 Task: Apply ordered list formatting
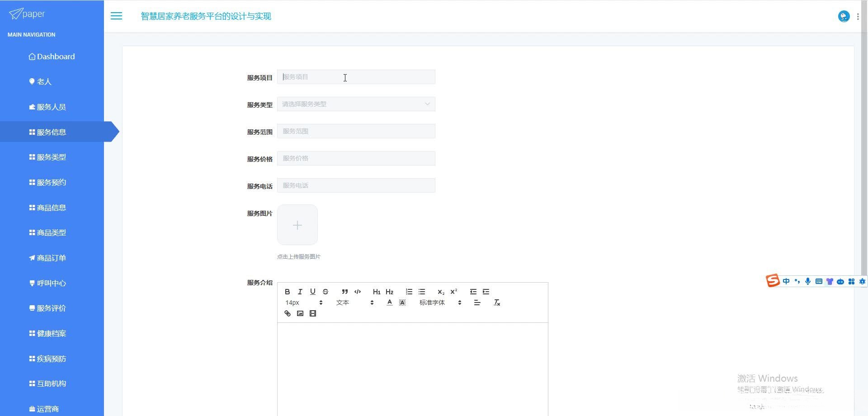pos(409,292)
